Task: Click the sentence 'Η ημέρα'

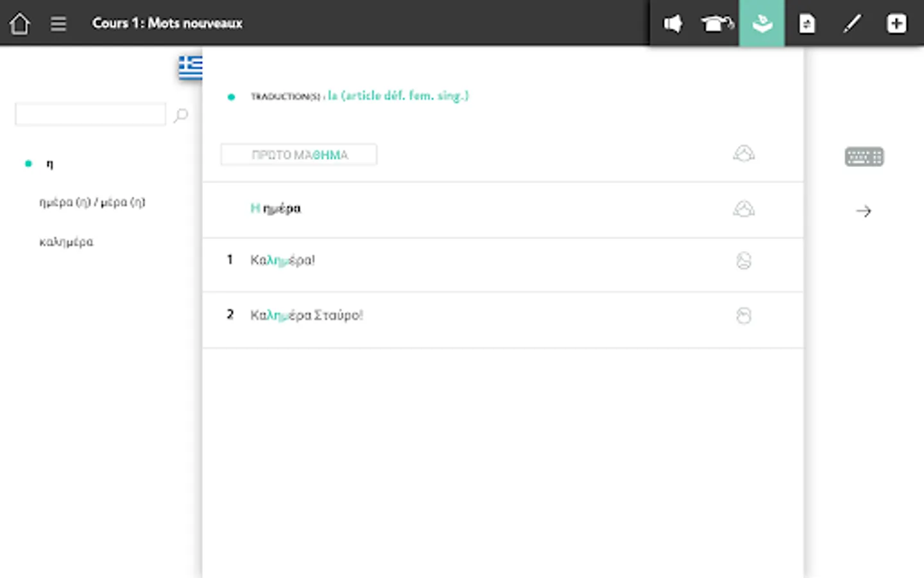Action: (276, 209)
